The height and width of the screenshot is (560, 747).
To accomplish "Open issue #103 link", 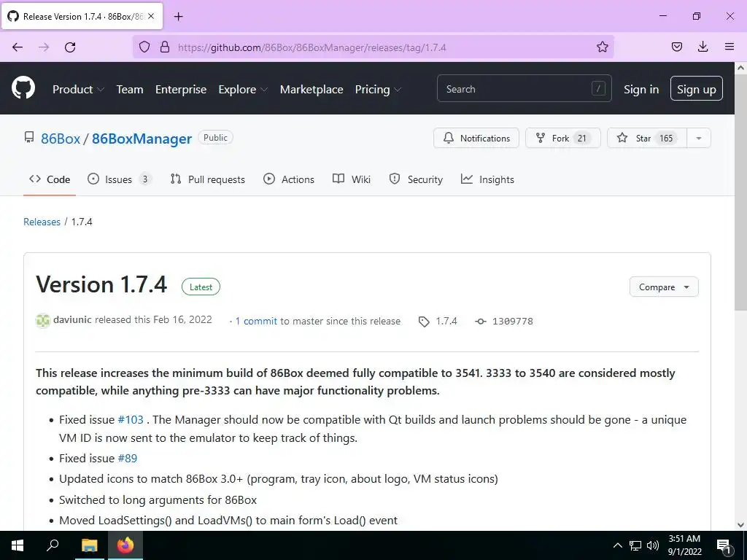I will point(131,419).
